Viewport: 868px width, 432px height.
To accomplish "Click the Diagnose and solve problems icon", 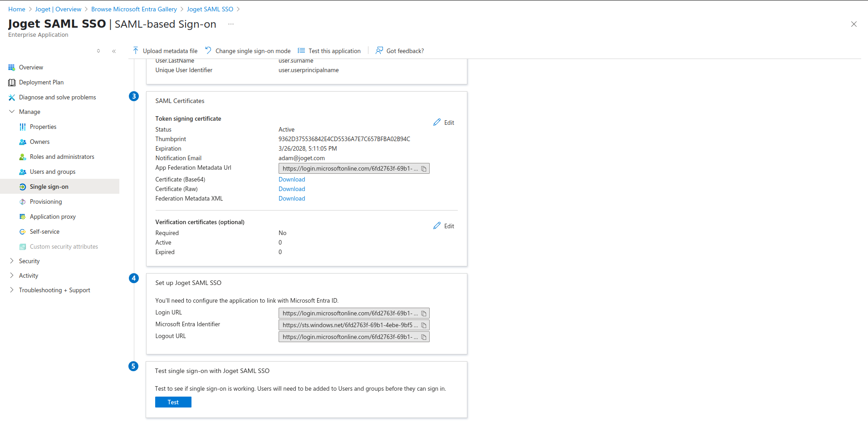I will click(x=12, y=98).
